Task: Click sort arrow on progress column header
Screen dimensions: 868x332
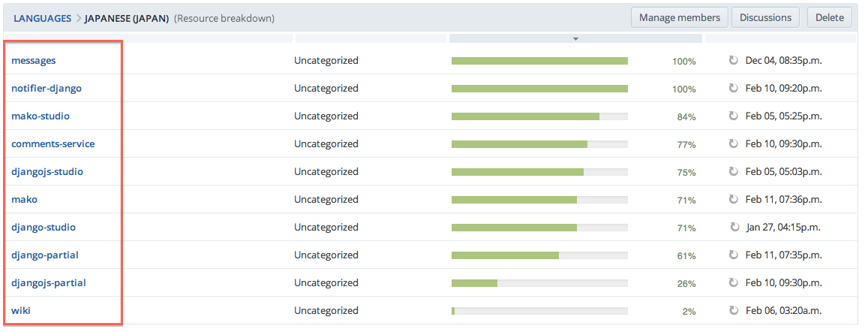Action: 575,38
